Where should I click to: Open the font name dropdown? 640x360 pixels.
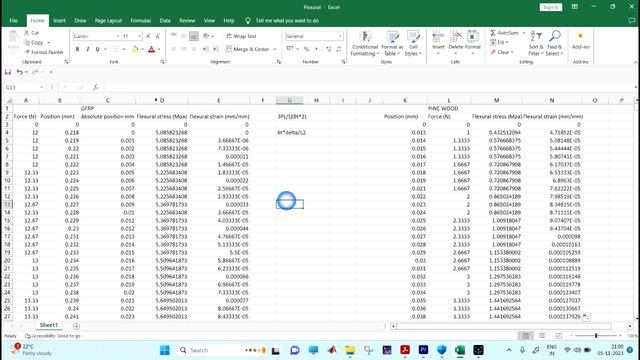118,36
